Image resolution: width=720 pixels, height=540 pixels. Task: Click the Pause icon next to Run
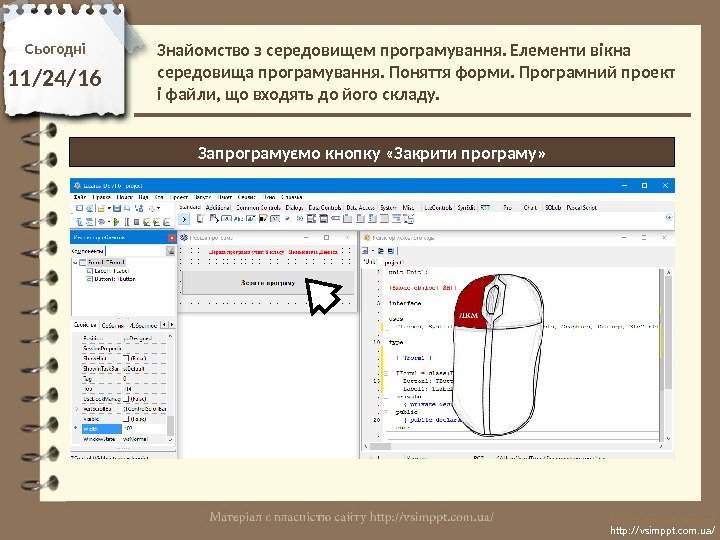point(127,222)
